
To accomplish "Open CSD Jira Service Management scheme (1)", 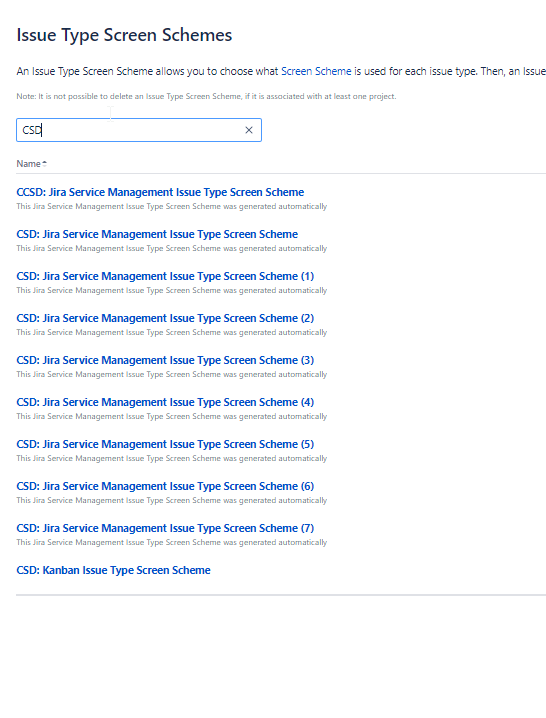I will point(165,277).
